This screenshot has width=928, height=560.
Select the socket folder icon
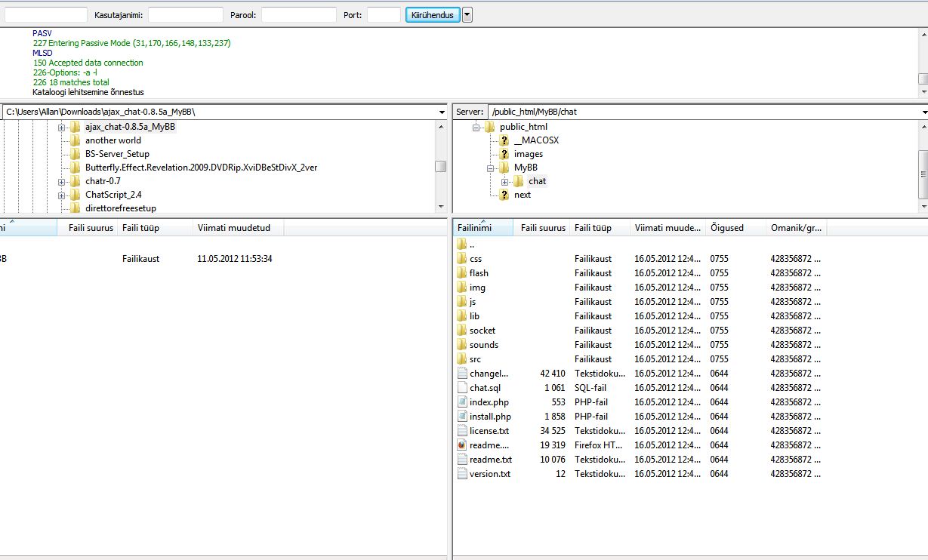coord(463,331)
